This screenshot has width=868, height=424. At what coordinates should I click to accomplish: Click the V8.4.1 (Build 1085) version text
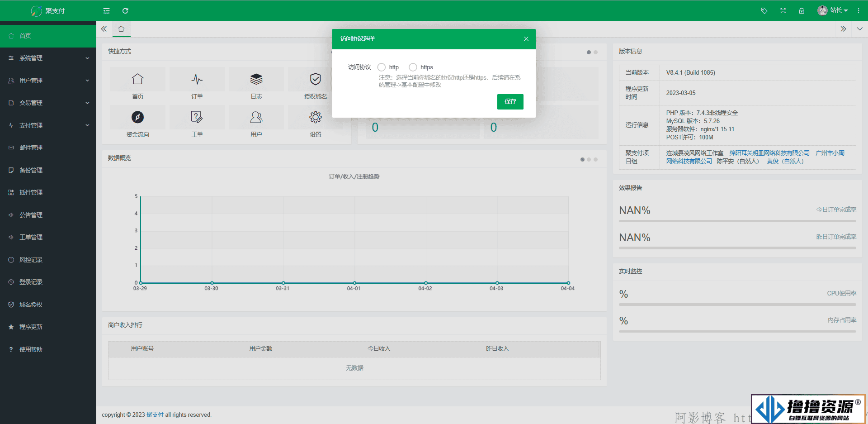point(690,72)
